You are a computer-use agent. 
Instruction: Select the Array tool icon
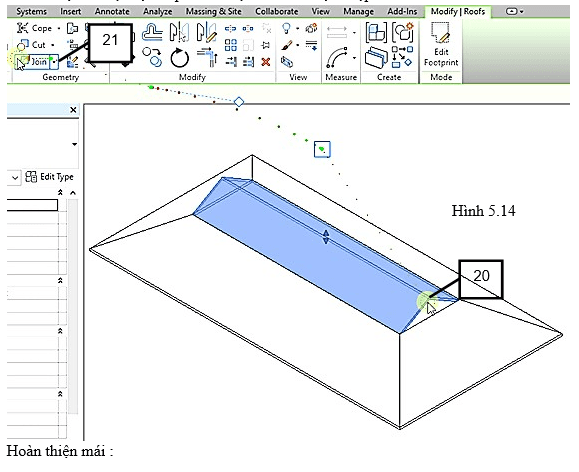click(x=231, y=45)
